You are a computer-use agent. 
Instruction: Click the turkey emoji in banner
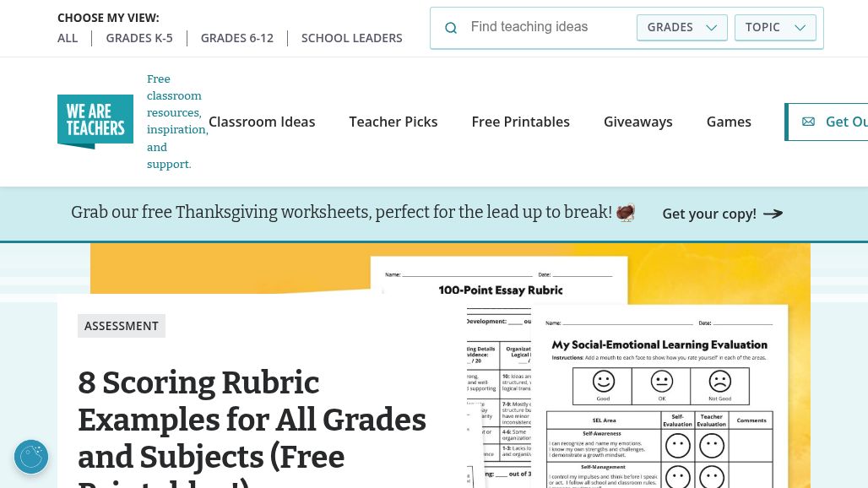pyautogui.click(x=626, y=212)
